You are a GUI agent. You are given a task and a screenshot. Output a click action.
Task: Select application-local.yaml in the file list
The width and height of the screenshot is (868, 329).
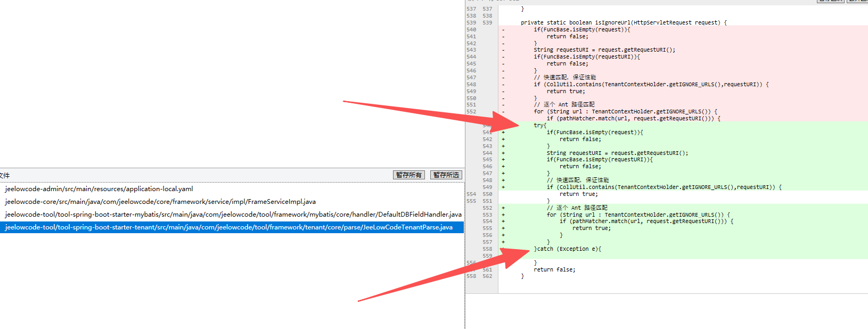click(x=99, y=189)
